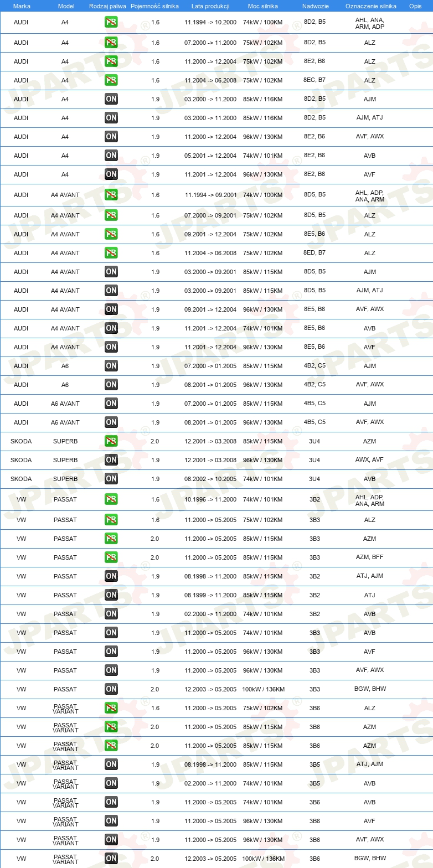Click ON icon in A4 Avant 74kW AVB row
This screenshot has height=868, width=433.
click(111, 328)
